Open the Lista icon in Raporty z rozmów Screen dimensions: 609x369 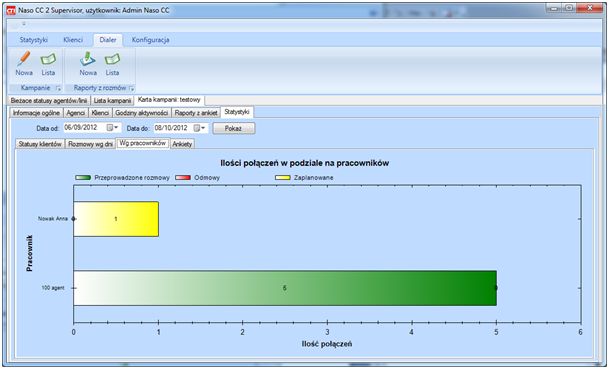tap(112, 59)
